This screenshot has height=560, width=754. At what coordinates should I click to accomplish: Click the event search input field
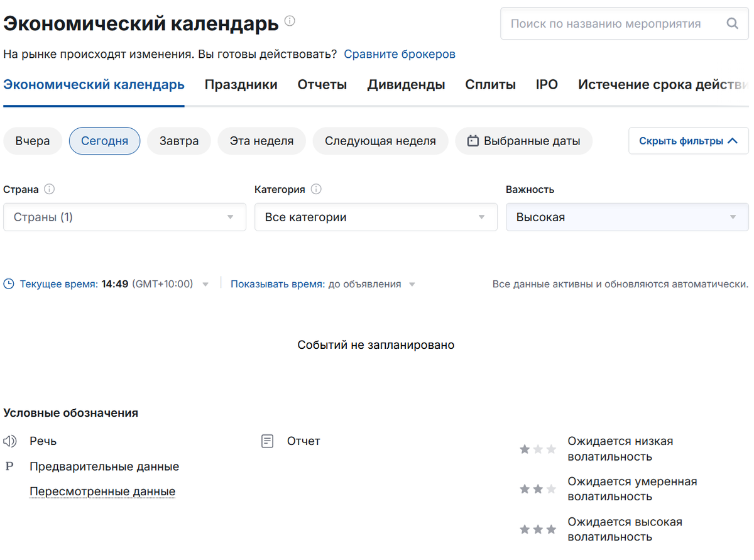click(603, 23)
